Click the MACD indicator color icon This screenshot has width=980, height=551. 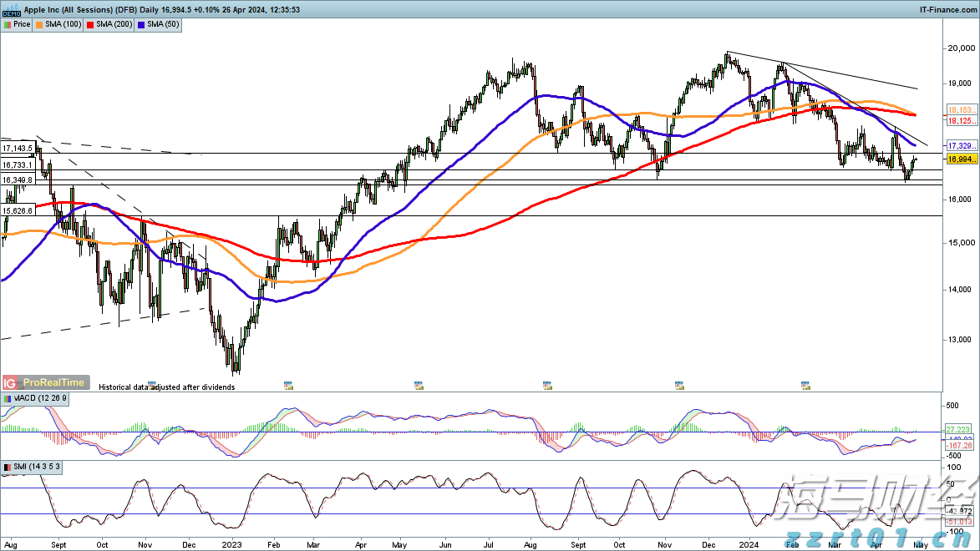pos(7,400)
